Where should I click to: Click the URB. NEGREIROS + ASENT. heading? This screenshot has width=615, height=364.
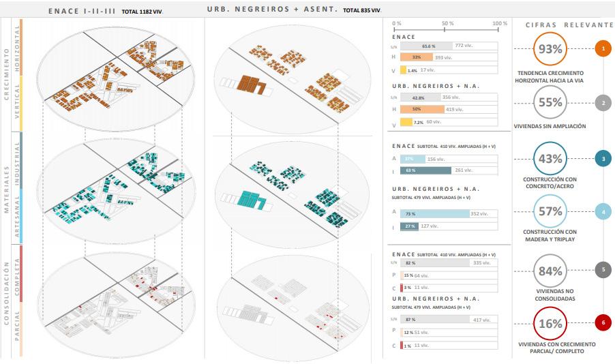pos(272,9)
